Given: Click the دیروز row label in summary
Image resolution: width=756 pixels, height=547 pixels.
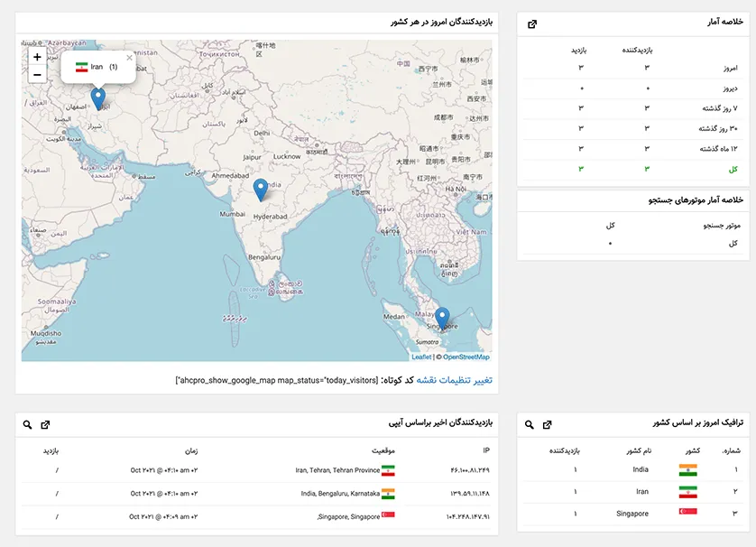Looking at the screenshot, I should [x=731, y=88].
